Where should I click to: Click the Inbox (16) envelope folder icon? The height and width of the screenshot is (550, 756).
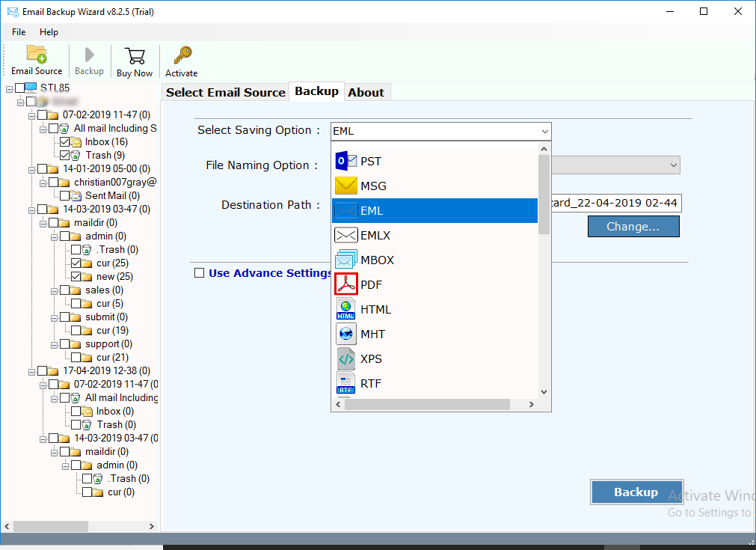[x=76, y=142]
